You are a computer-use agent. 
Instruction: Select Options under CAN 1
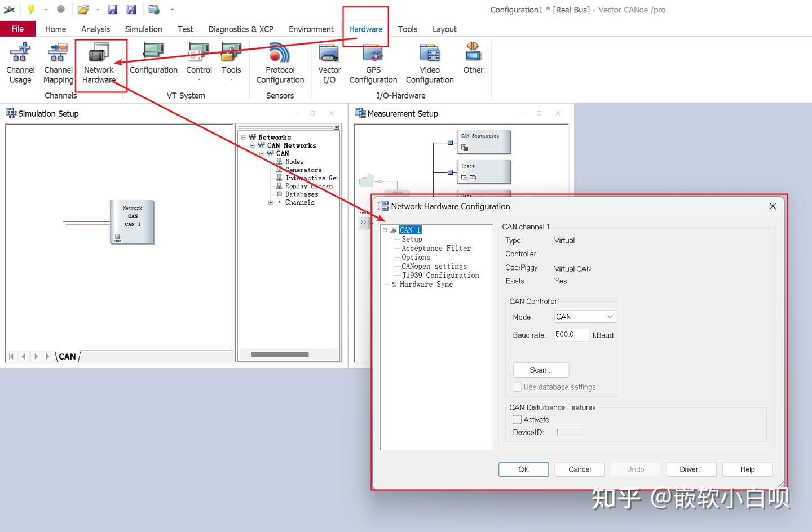coord(416,257)
